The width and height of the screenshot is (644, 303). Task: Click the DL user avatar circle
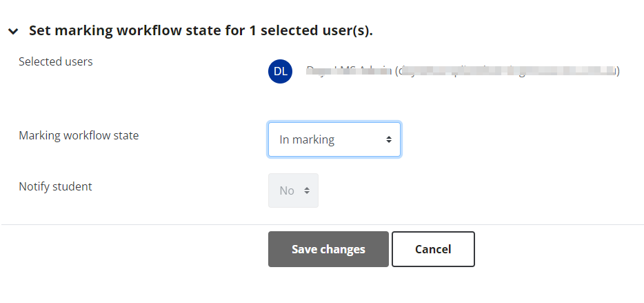pos(280,72)
